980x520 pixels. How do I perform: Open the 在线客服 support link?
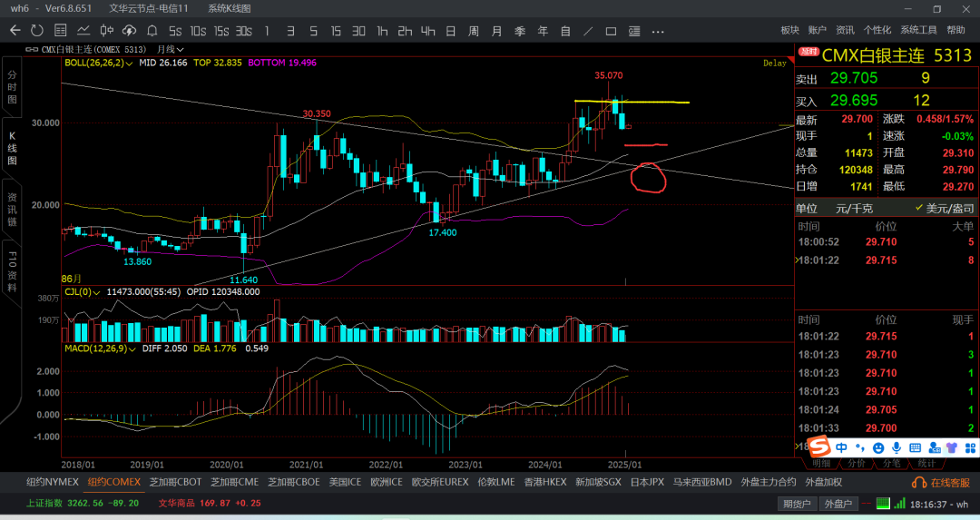[951, 483]
